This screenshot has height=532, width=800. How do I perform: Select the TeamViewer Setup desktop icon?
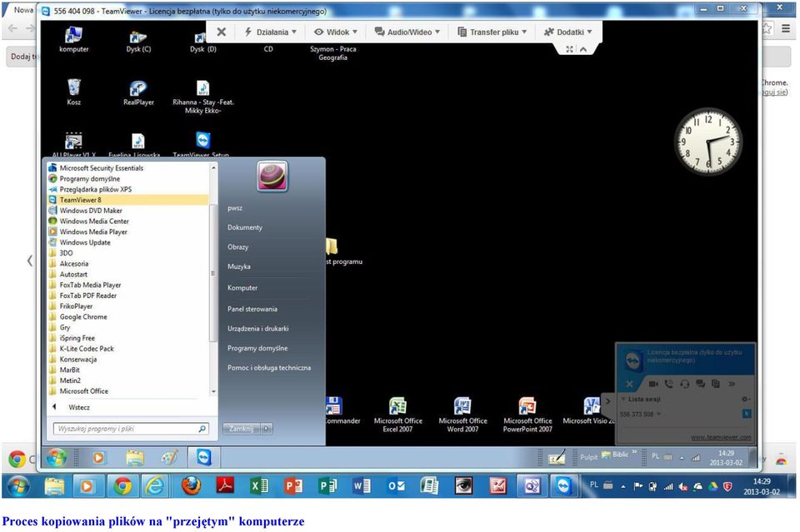pyautogui.click(x=202, y=144)
